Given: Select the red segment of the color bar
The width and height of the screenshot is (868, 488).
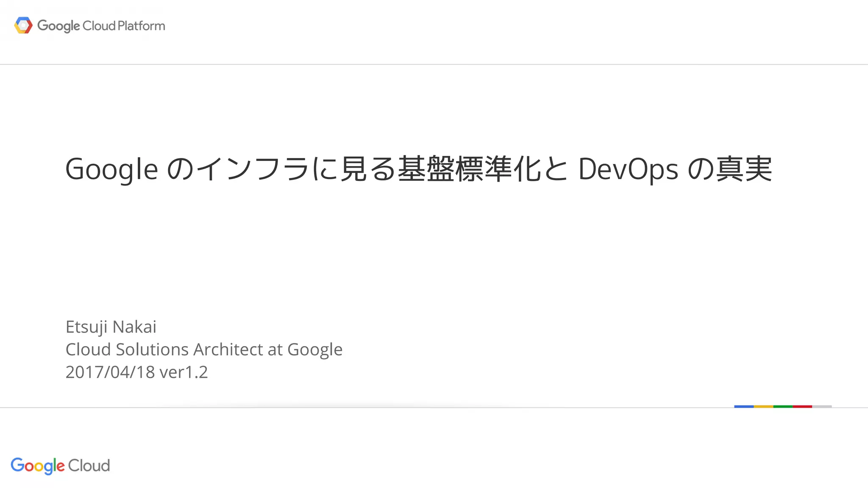Looking at the screenshot, I should click(x=802, y=406).
